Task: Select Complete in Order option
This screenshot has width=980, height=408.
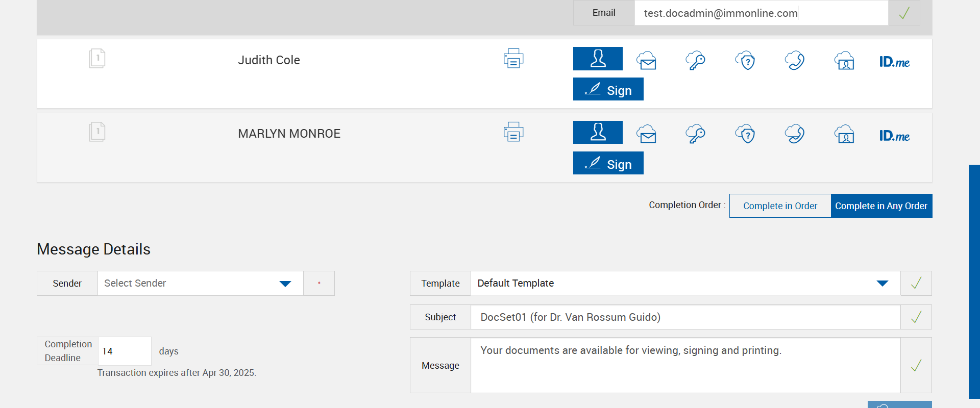Action: coord(780,206)
